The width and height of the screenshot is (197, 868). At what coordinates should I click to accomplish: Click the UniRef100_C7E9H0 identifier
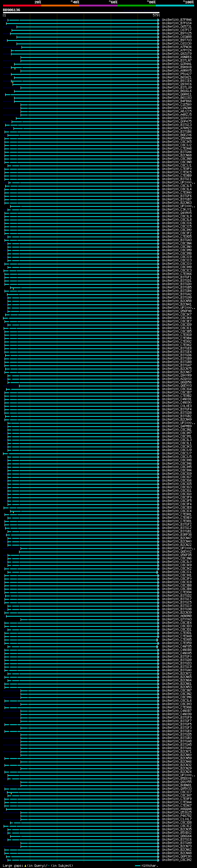177,193
